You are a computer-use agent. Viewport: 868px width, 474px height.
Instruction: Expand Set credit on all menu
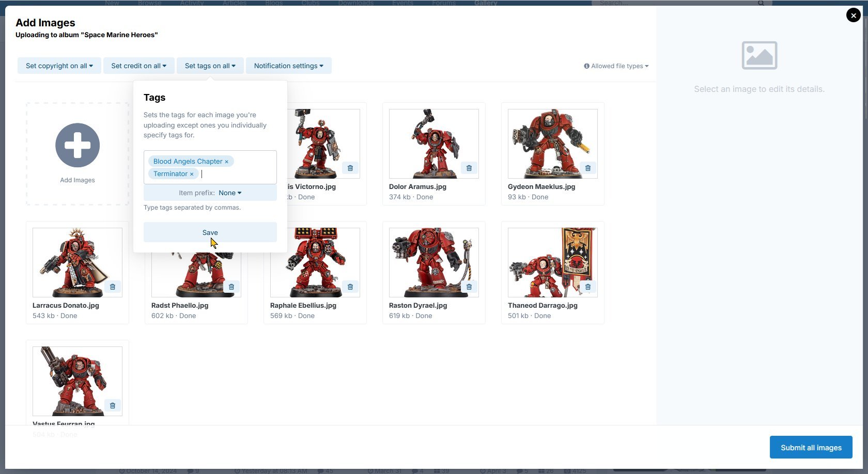[x=138, y=66]
